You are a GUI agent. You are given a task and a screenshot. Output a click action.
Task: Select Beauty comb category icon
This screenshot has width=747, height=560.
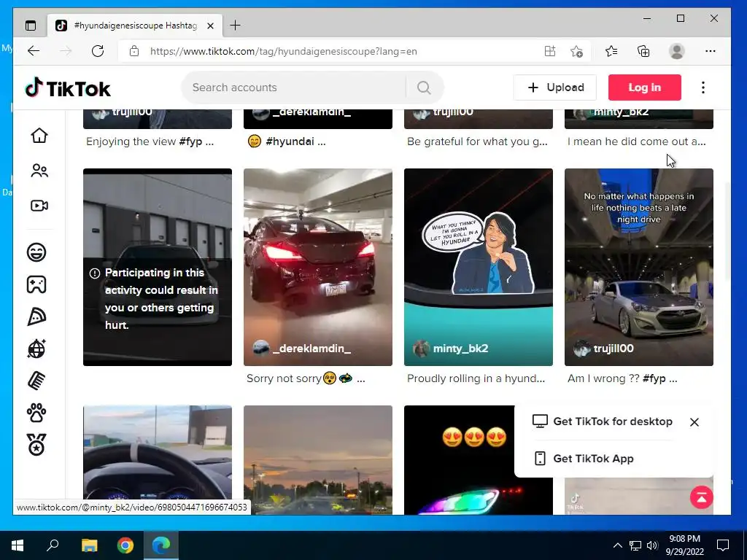tap(36, 381)
